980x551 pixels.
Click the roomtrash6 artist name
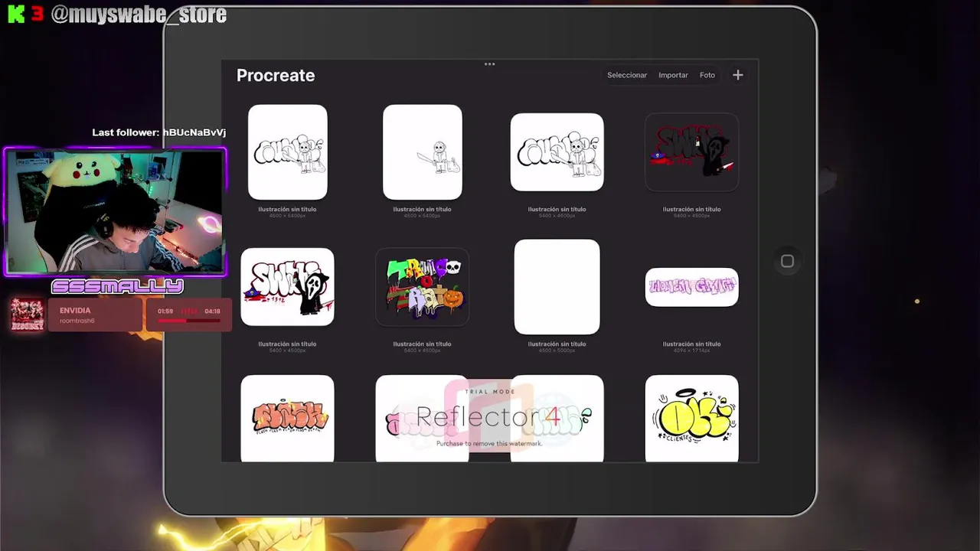pos(77,321)
